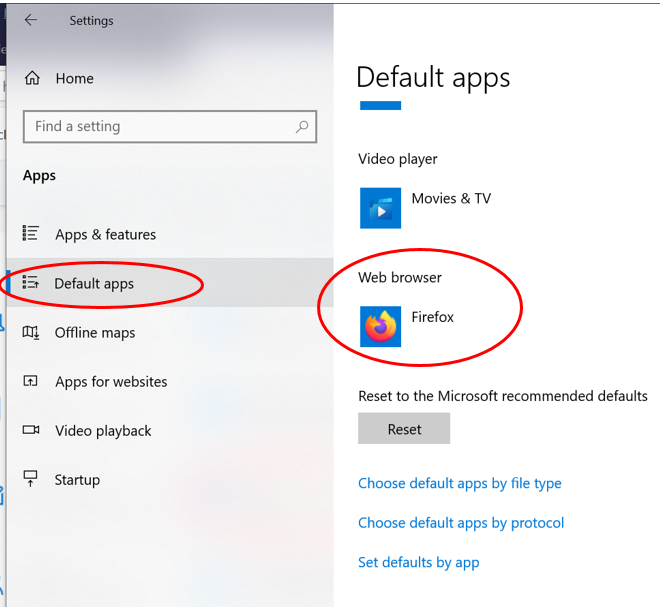Click the Home house icon
Image resolution: width=660 pixels, height=607 pixels.
pos(32,78)
